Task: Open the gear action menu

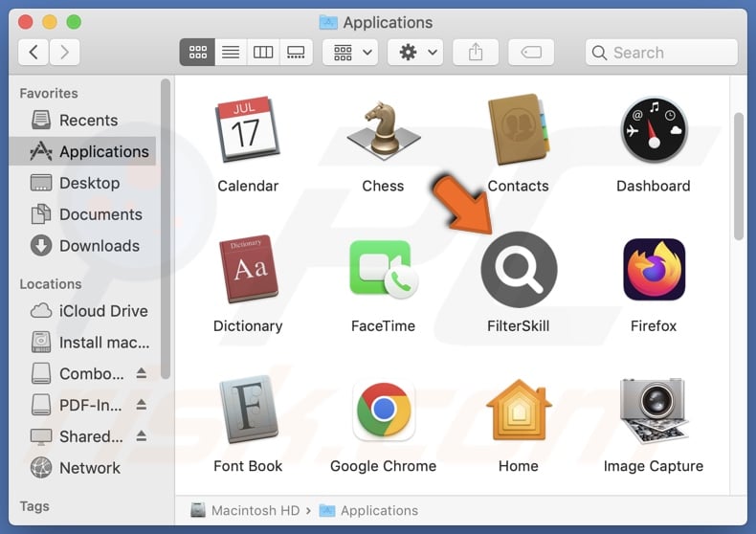Action: pyautogui.click(x=415, y=52)
